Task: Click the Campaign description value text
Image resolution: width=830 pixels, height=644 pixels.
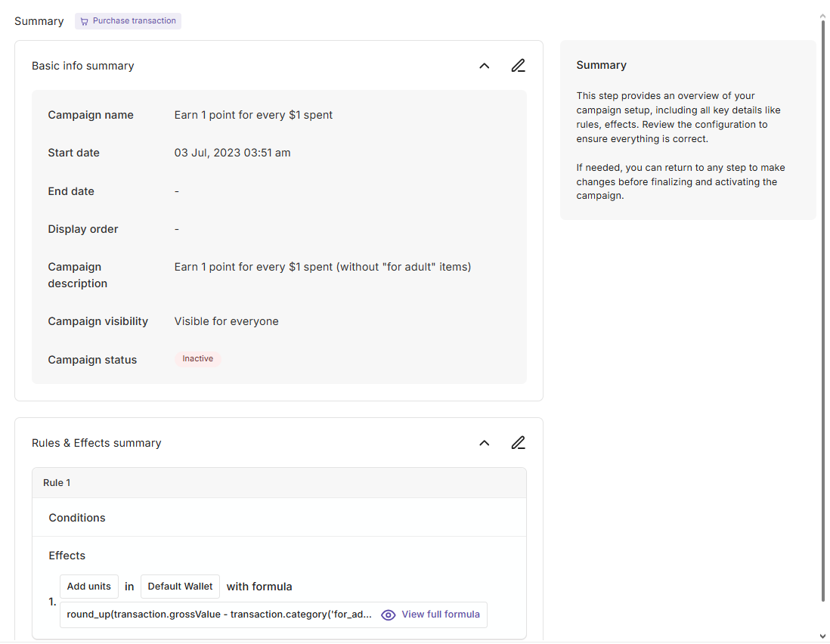Action: click(x=322, y=267)
